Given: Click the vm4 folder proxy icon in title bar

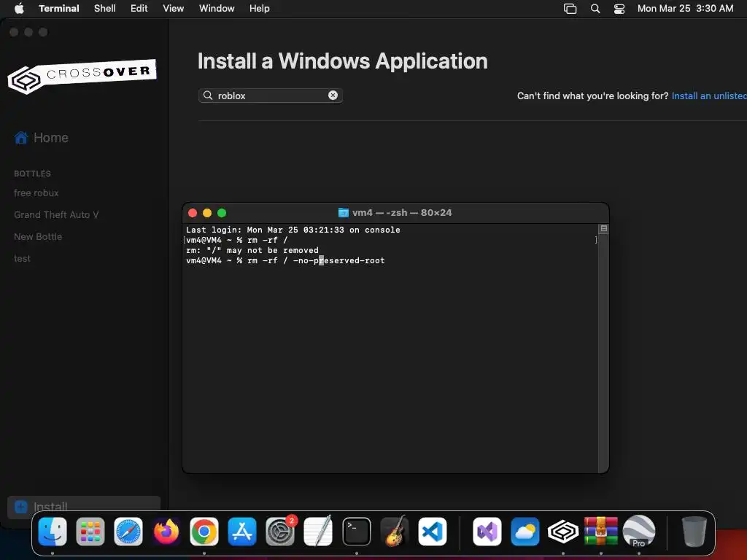Looking at the screenshot, I should click(343, 213).
